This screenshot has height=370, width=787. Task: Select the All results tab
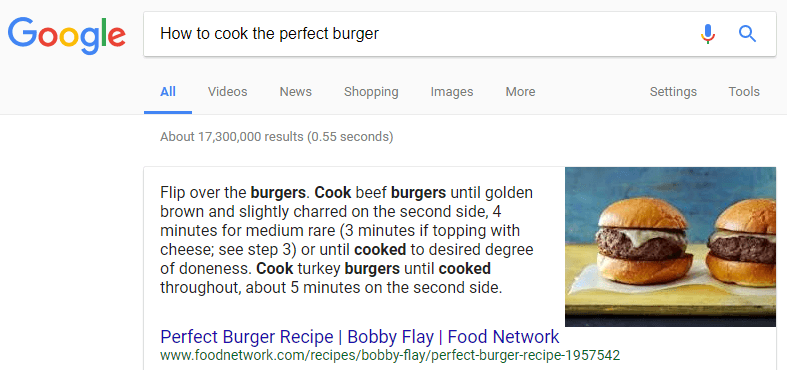coord(168,92)
